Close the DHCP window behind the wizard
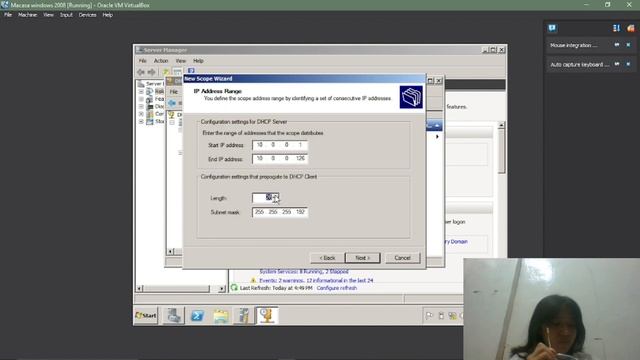 (x=439, y=81)
